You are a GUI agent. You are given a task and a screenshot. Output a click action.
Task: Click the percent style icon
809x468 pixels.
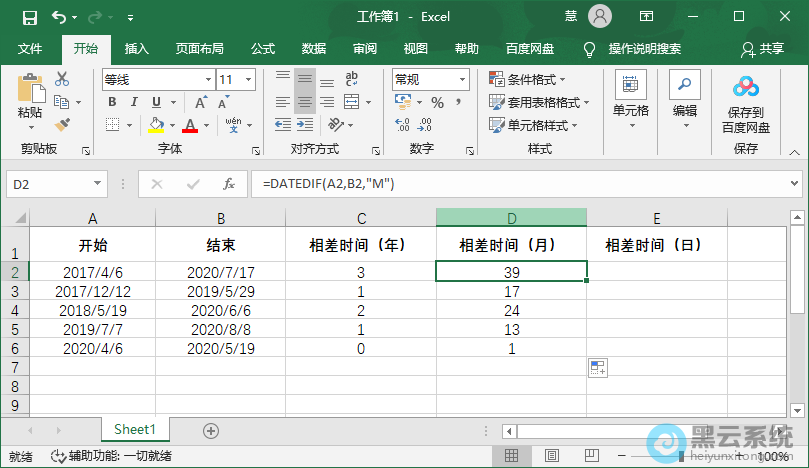[436, 102]
